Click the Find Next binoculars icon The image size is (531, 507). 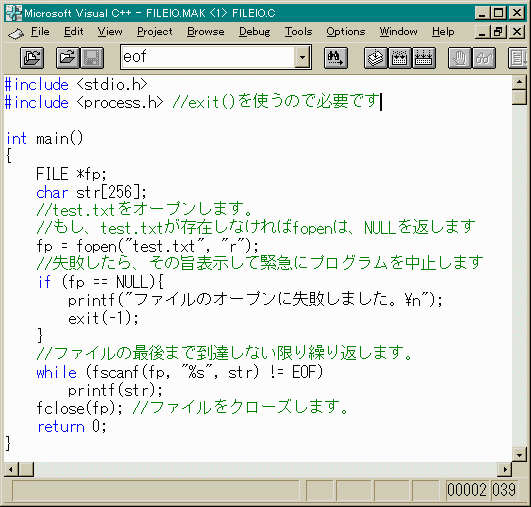click(x=336, y=58)
